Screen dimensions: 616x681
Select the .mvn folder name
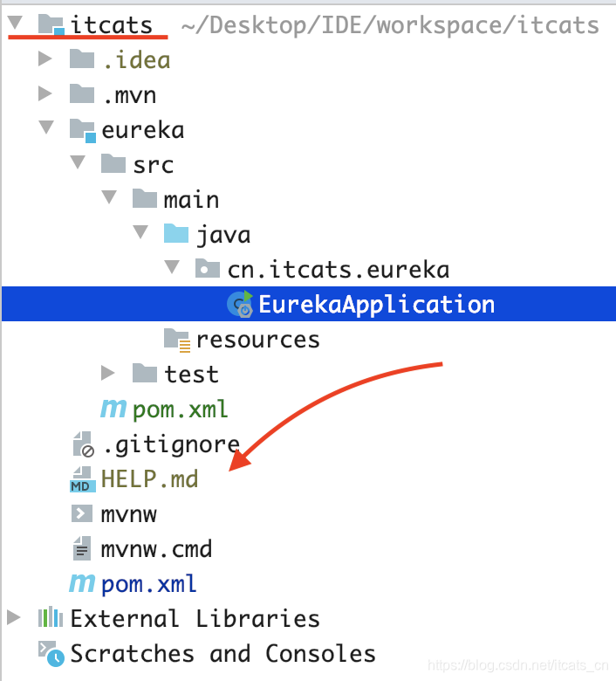[129, 94]
